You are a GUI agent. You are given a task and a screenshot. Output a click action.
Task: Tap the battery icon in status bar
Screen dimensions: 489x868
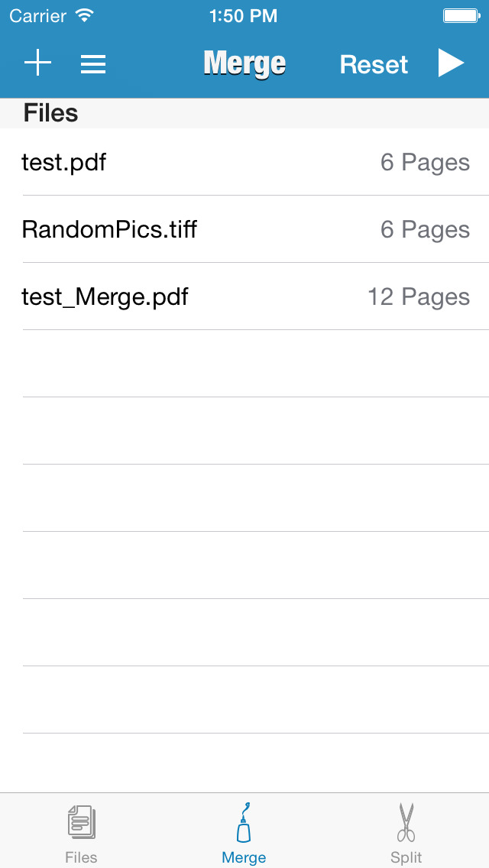point(461,15)
